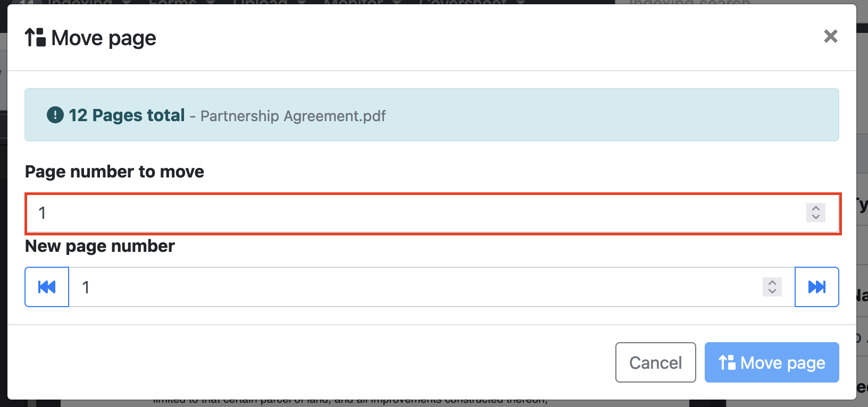Confirm with the blue Move page button
This screenshot has height=407, width=868.
pyautogui.click(x=771, y=362)
